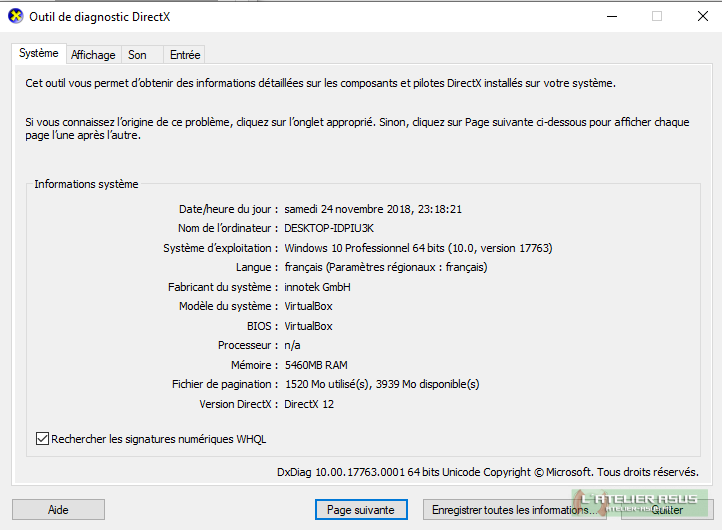The width and height of the screenshot is (722, 530).
Task: Click the DirectX icon in the title bar
Action: (15, 16)
